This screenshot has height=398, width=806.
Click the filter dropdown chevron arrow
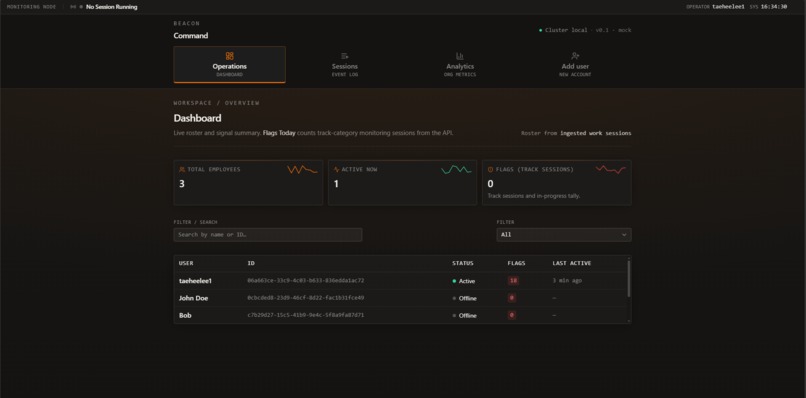(624, 235)
